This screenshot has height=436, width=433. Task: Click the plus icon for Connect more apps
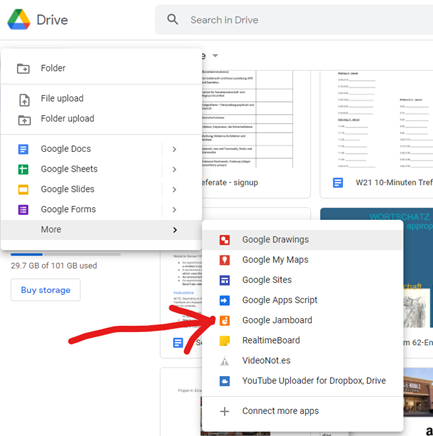point(225,411)
